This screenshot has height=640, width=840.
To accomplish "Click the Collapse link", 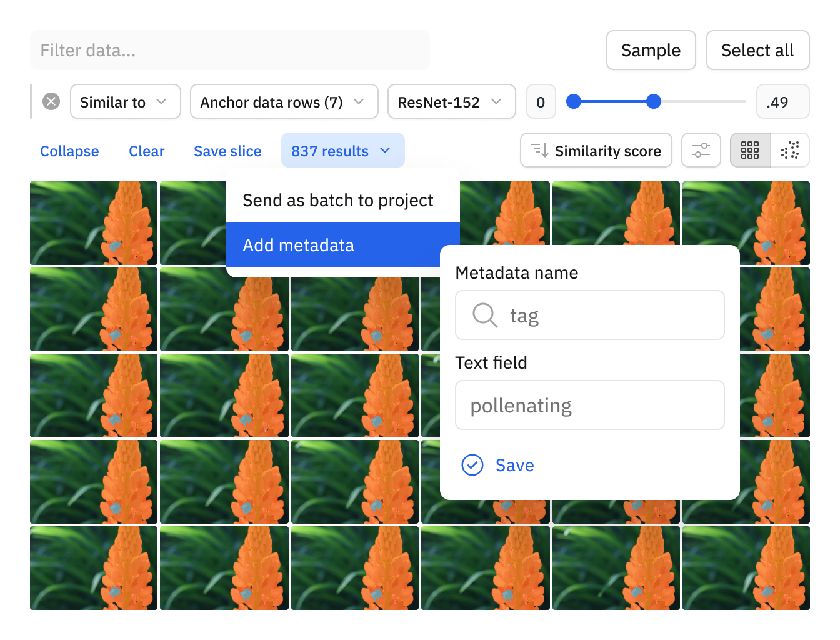I will click(69, 151).
